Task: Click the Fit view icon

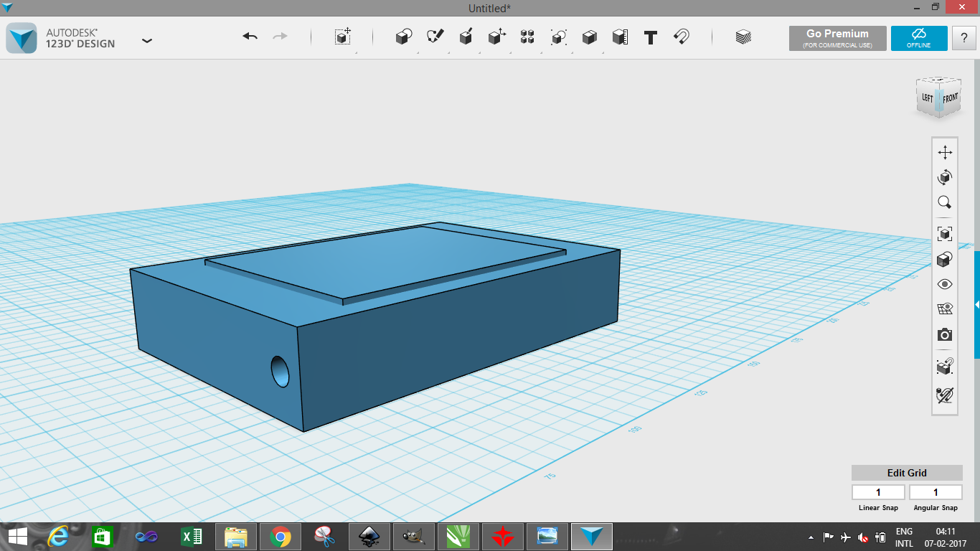Action: (945, 234)
